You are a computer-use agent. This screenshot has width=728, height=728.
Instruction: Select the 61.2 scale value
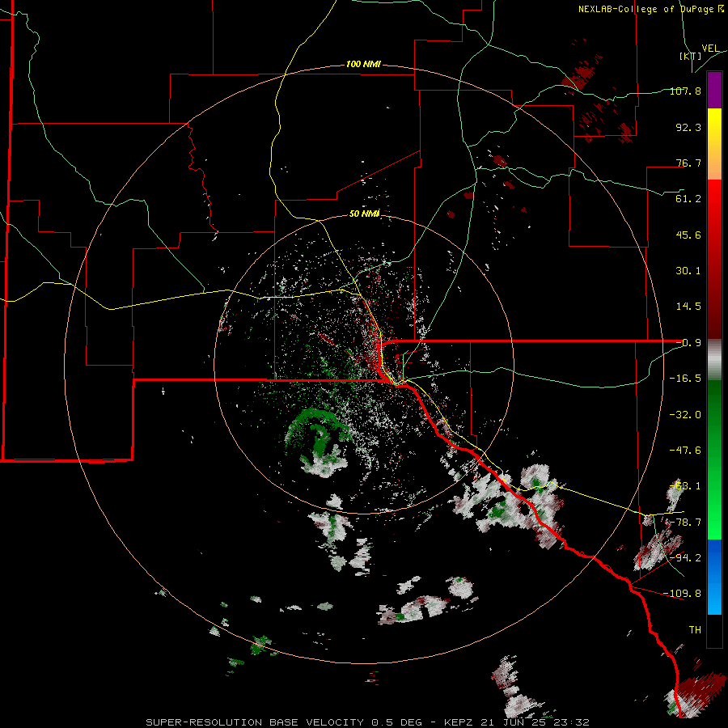(688, 199)
